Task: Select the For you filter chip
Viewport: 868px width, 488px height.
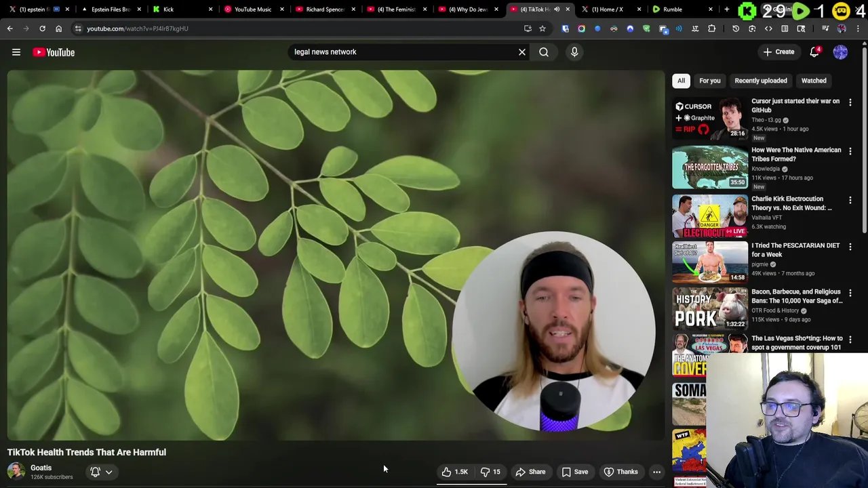Action: pyautogui.click(x=710, y=81)
